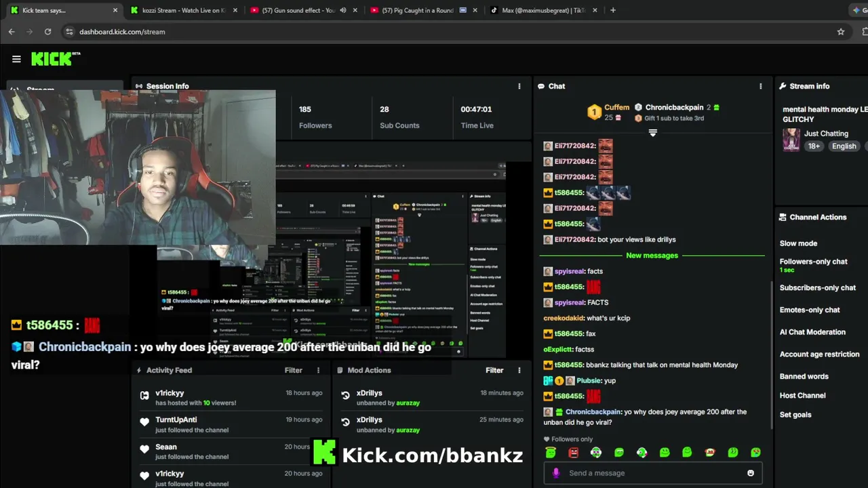Click the 18+ stream tag

(x=814, y=146)
